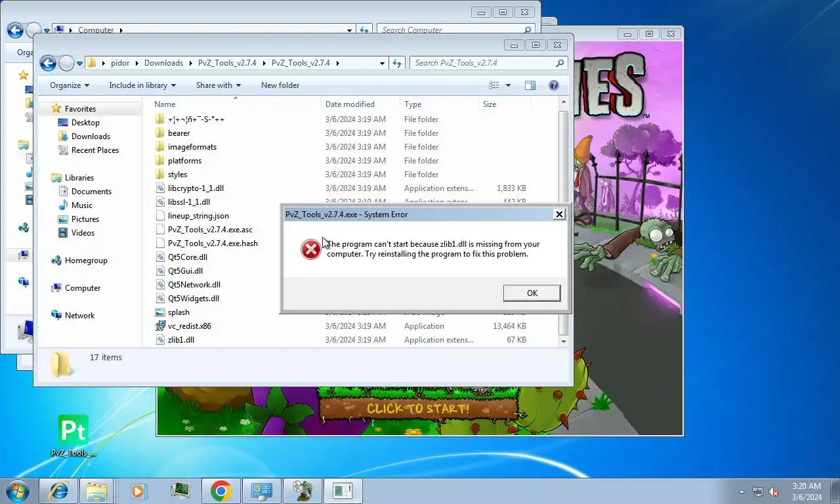This screenshot has height=504, width=840.
Task: Select Documents library in navigation pane
Action: (91, 192)
